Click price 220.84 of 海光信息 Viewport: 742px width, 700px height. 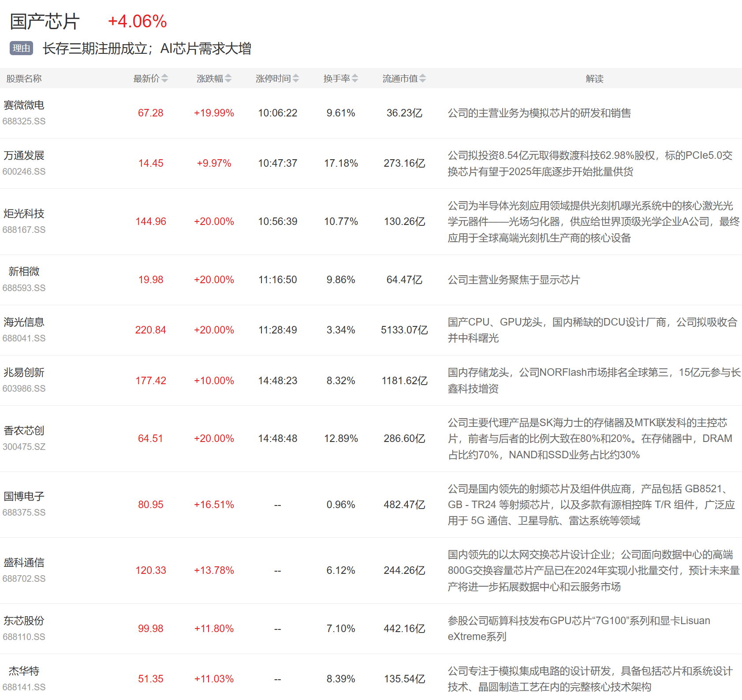pyautogui.click(x=151, y=330)
